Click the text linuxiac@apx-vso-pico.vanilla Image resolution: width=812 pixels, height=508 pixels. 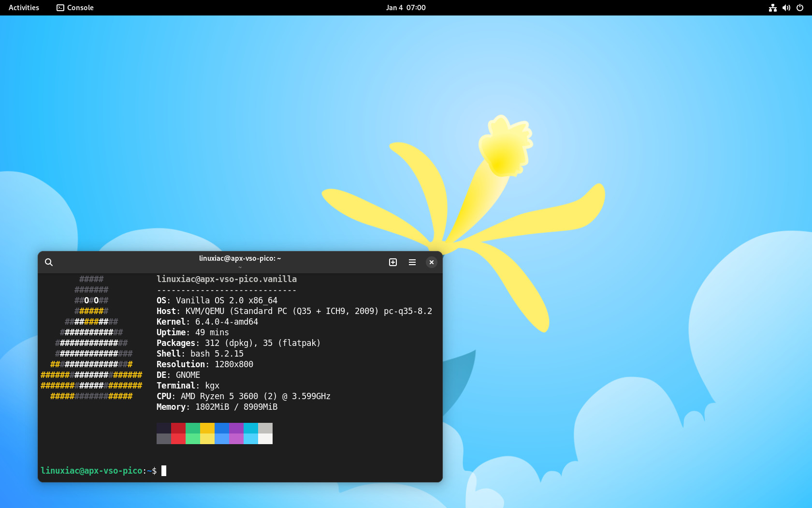tap(227, 279)
